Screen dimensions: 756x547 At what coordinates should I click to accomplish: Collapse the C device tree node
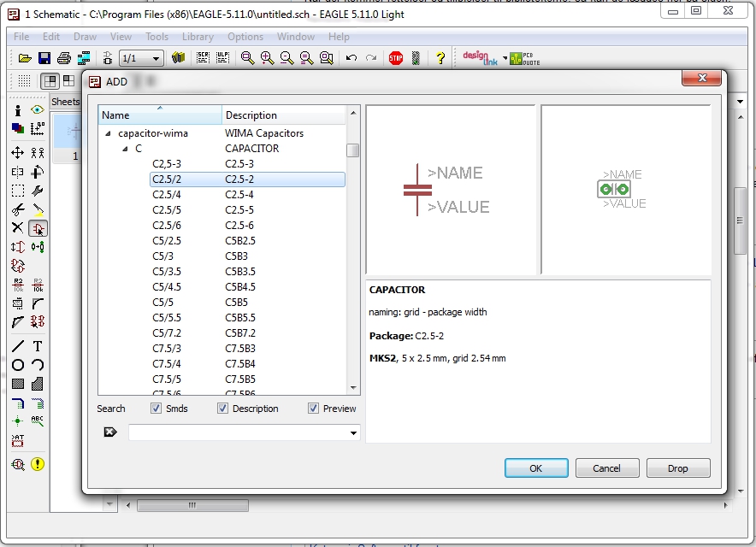[125, 149]
